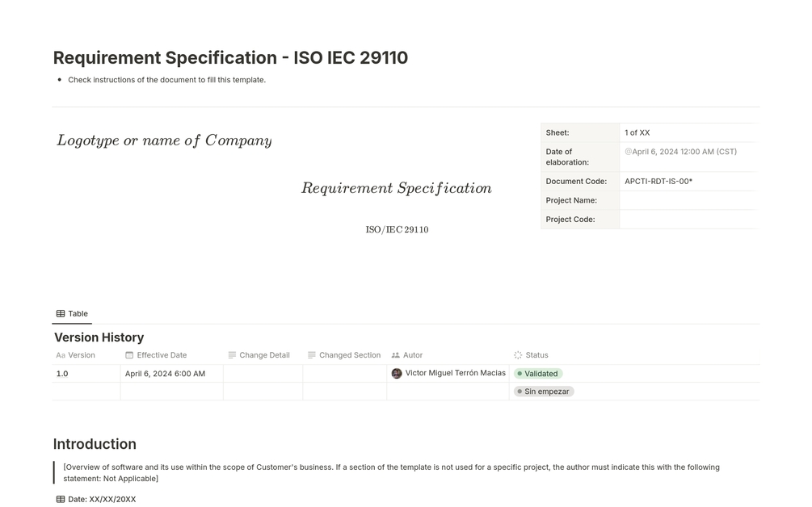Click the status spinner icon in header

coord(518,355)
